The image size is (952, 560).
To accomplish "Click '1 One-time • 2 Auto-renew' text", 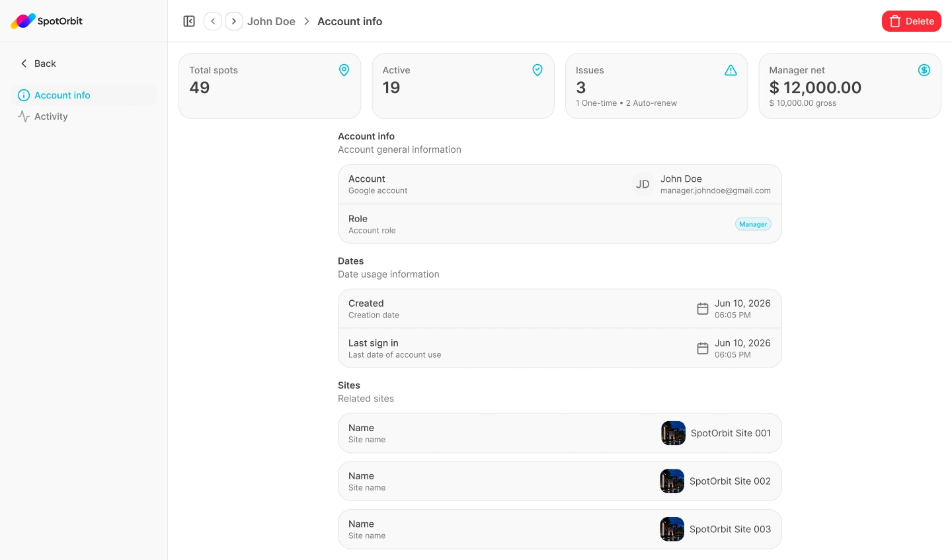I will [626, 103].
